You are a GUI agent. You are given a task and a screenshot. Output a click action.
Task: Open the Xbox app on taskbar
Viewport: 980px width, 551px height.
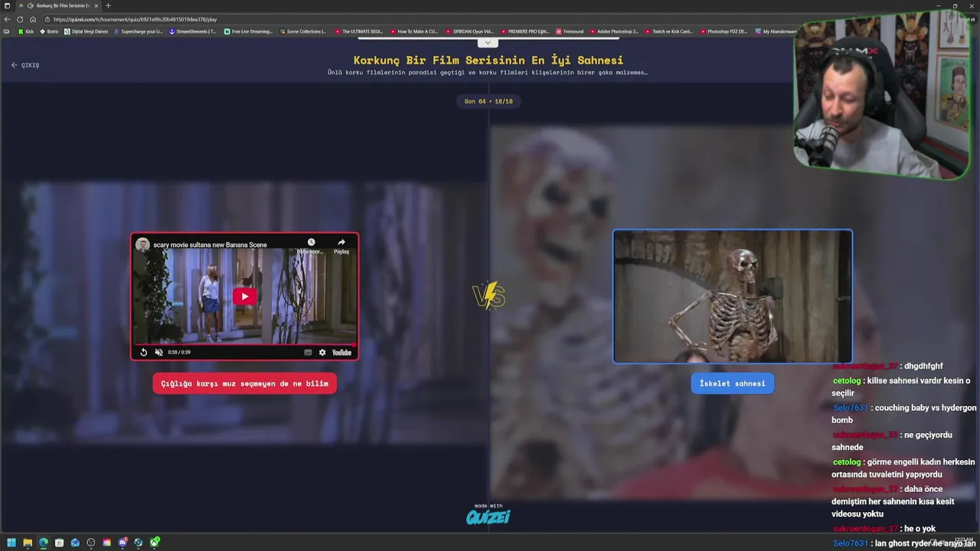(155, 543)
